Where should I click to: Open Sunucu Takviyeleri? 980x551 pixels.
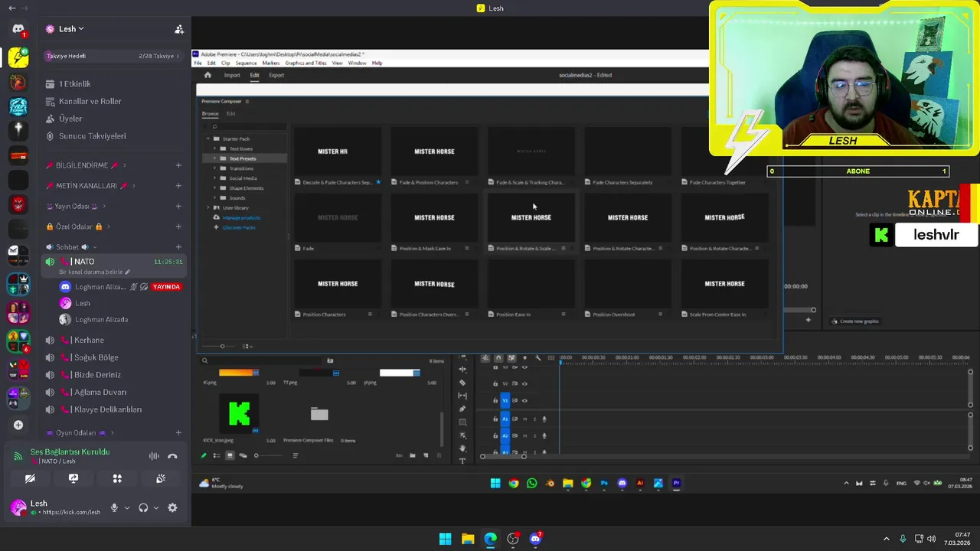click(x=92, y=135)
